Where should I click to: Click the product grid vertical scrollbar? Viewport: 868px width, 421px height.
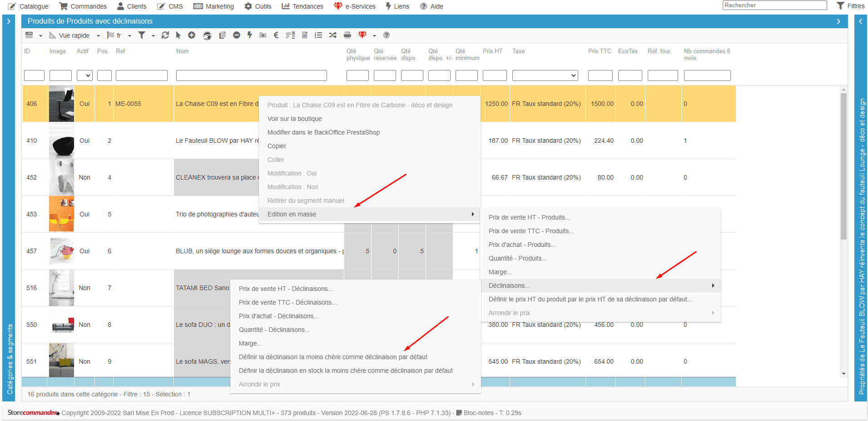click(843, 166)
